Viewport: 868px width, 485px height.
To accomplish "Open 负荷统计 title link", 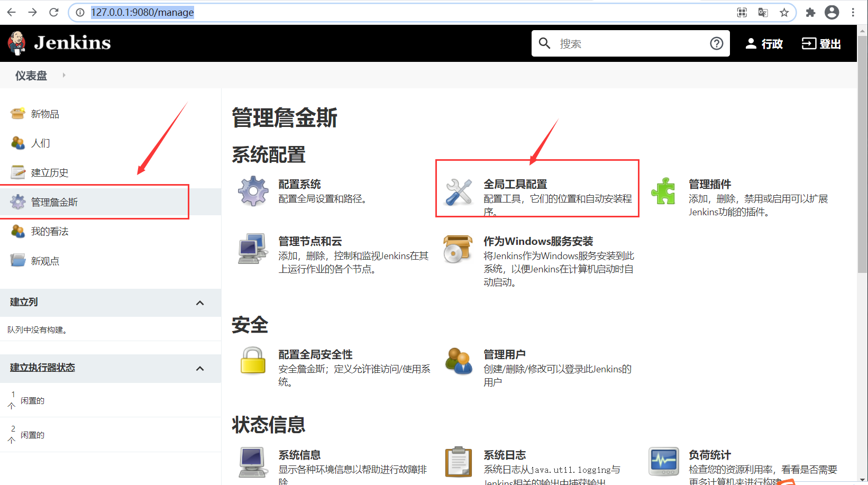I will (710, 455).
